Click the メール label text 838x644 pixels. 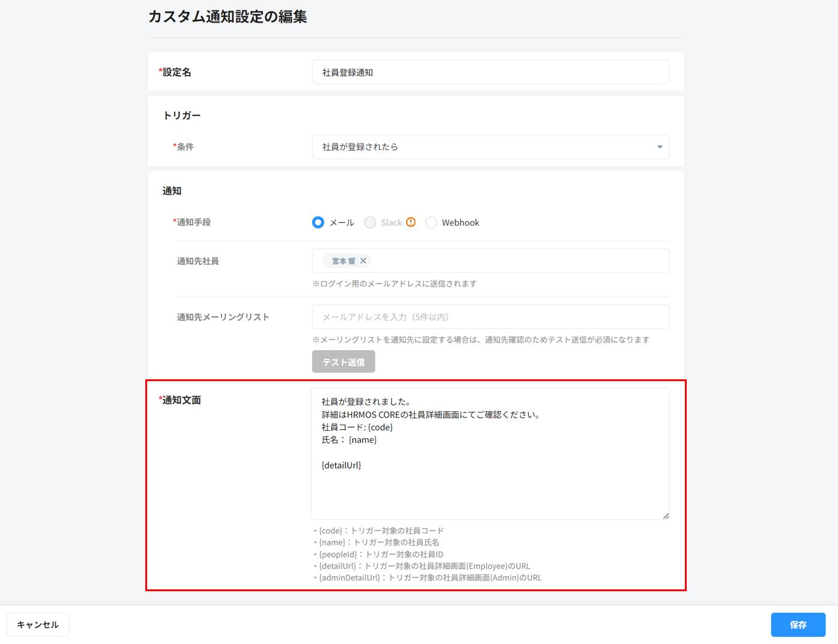click(342, 223)
